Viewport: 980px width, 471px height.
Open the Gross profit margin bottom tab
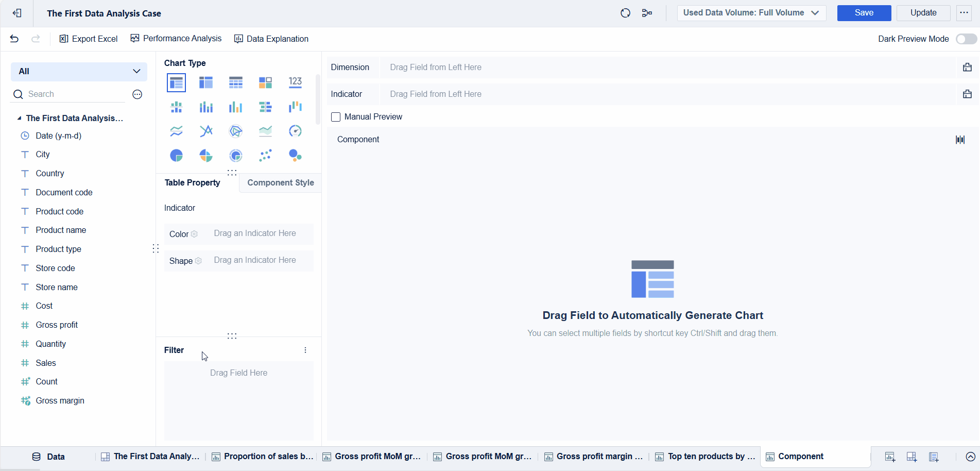click(x=594, y=457)
